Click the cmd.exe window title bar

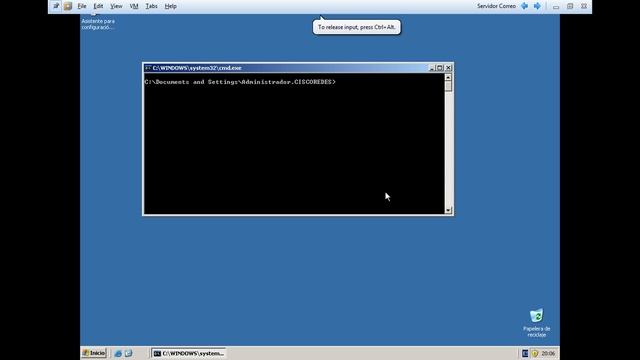click(286, 68)
